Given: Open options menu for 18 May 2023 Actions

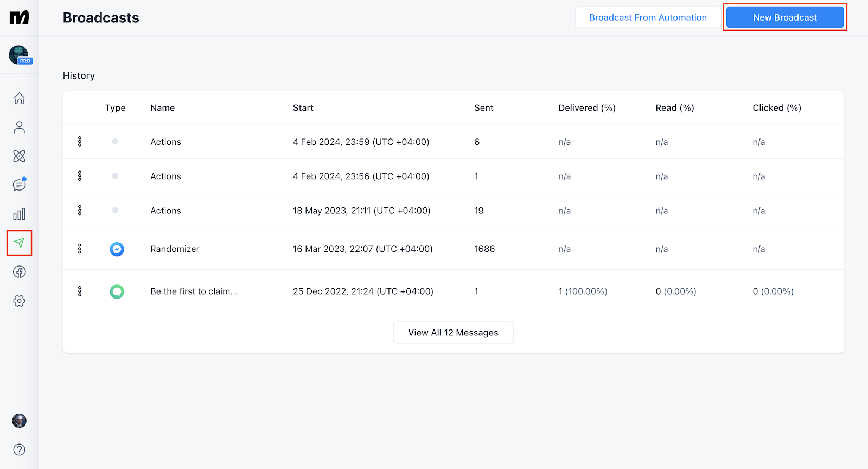Looking at the screenshot, I should coord(80,210).
